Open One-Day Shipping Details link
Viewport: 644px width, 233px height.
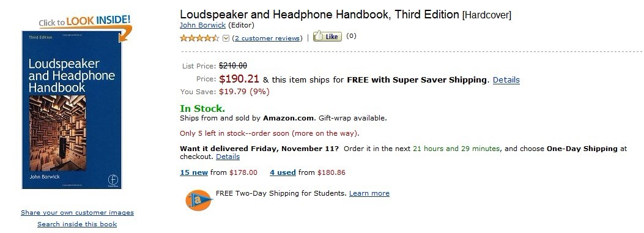(x=228, y=157)
